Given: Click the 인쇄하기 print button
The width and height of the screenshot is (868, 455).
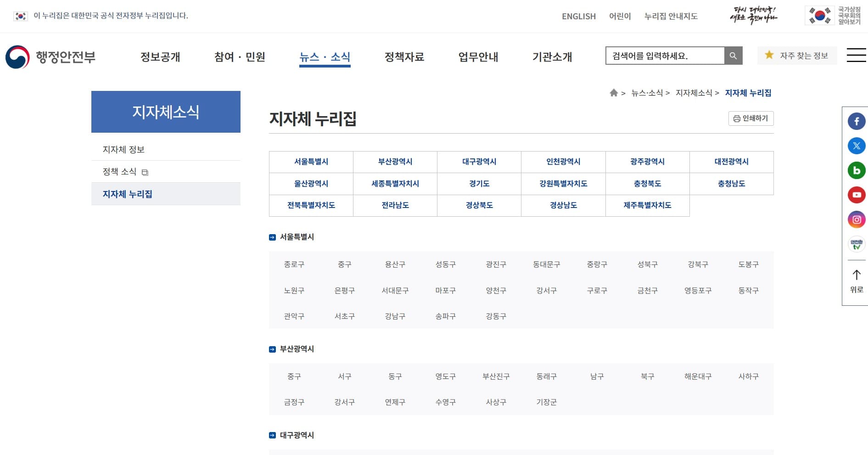Looking at the screenshot, I should (x=751, y=118).
